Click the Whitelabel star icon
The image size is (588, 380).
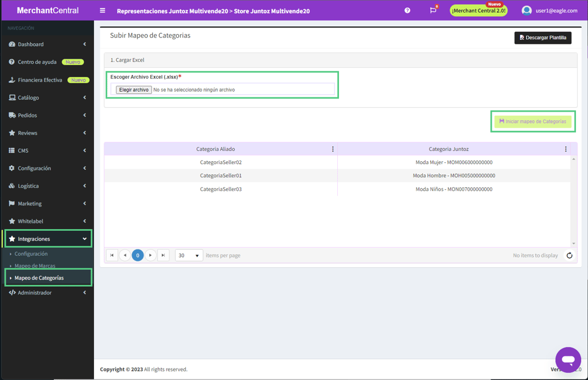[11, 221]
